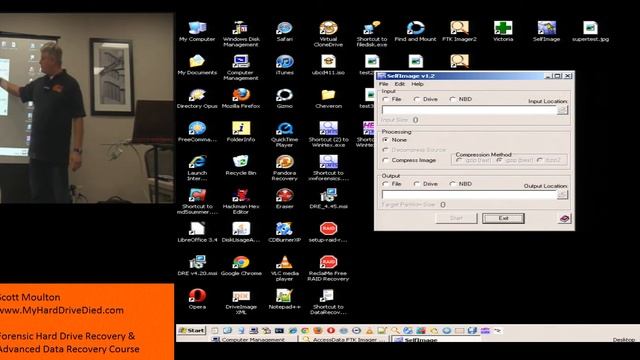Open SelfImage desktop shortcut

[547, 31]
